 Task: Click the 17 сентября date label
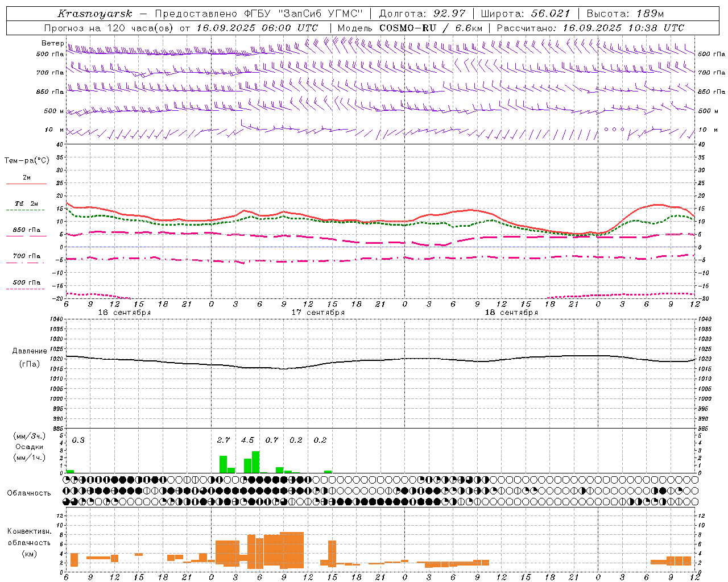pyautogui.click(x=318, y=313)
